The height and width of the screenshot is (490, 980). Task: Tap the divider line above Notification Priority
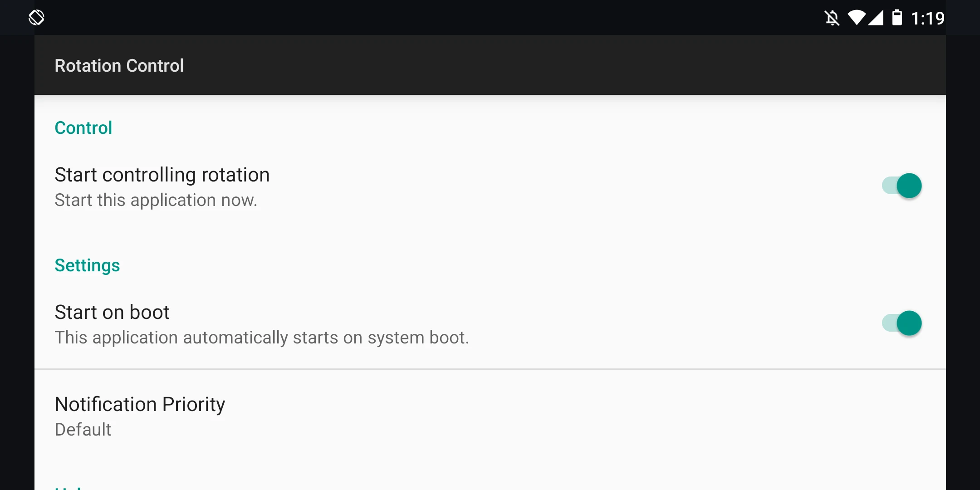coord(490,369)
